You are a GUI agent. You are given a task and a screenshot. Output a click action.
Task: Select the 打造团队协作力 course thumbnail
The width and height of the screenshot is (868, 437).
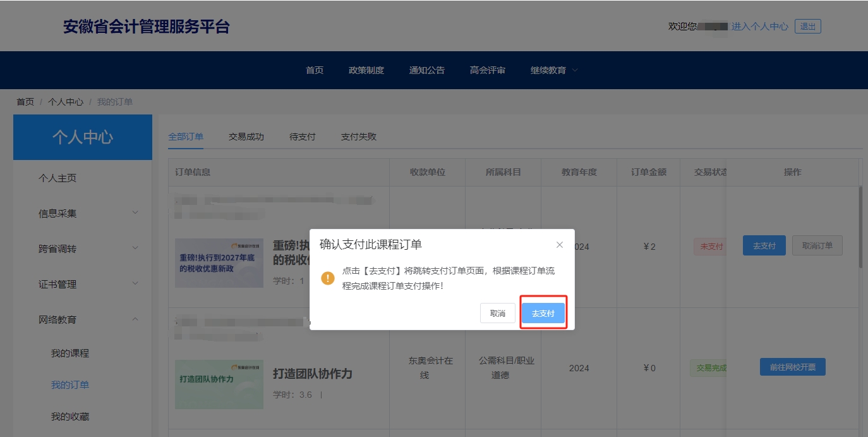pos(219,385)
